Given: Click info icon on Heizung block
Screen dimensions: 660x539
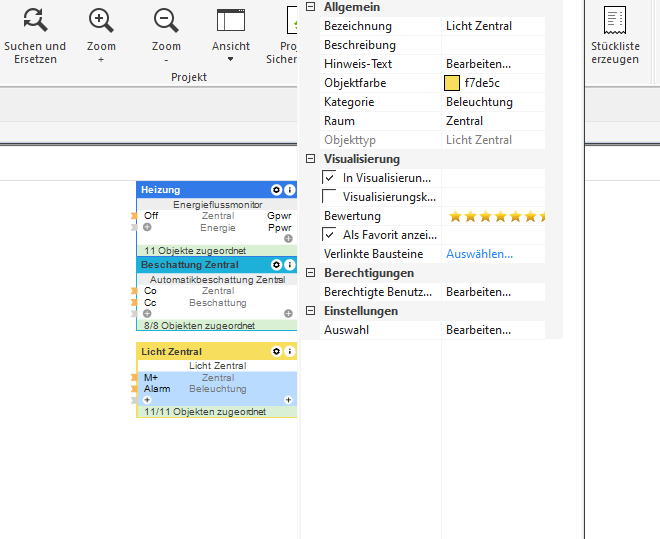Looking at the screenshot, I should coord(290,189).
